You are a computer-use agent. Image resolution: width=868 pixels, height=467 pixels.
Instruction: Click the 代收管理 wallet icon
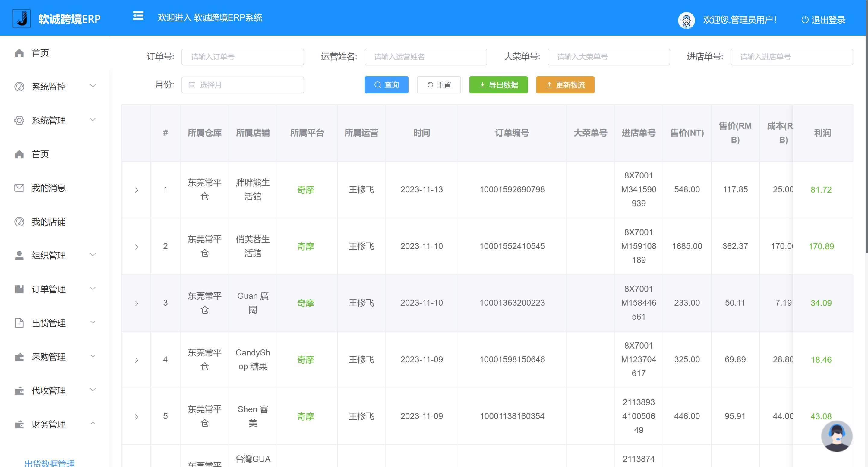(19, 390)
